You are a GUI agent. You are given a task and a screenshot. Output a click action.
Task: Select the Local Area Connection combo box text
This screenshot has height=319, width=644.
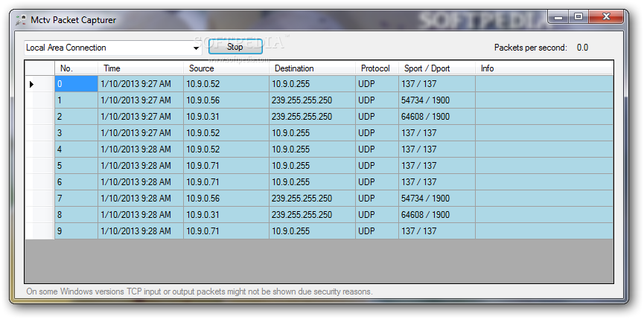click(x=66, y=48)
